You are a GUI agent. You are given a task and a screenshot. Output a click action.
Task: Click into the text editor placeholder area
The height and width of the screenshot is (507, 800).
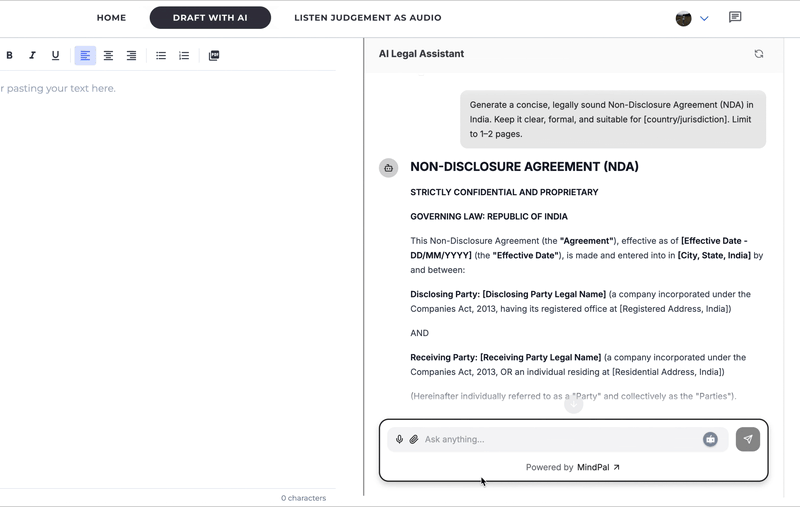tap(59, 88)
